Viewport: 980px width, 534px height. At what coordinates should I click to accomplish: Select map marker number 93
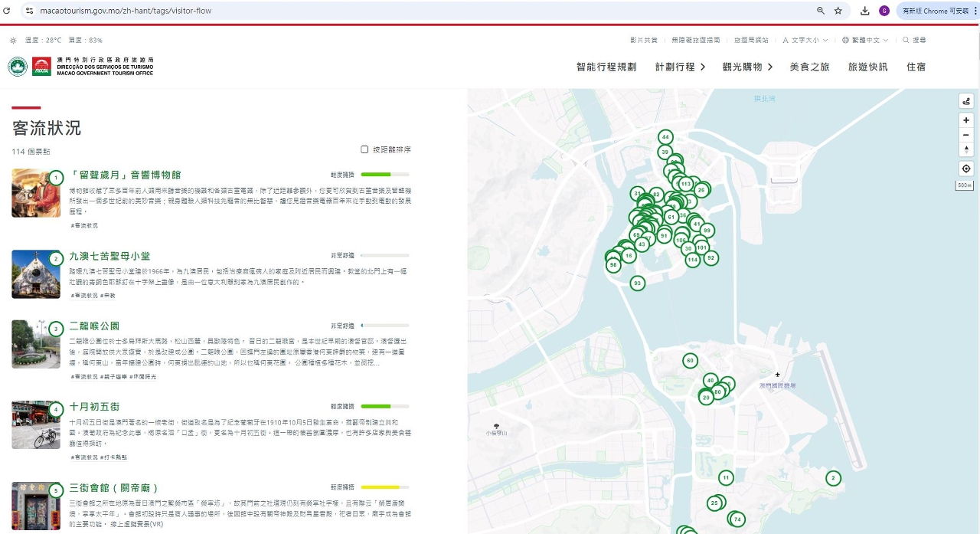[x=637, y=283]
